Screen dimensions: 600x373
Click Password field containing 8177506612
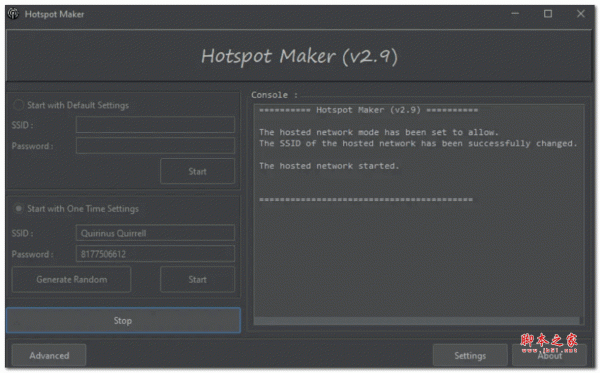pyautogui.click(x=155, y=254)
